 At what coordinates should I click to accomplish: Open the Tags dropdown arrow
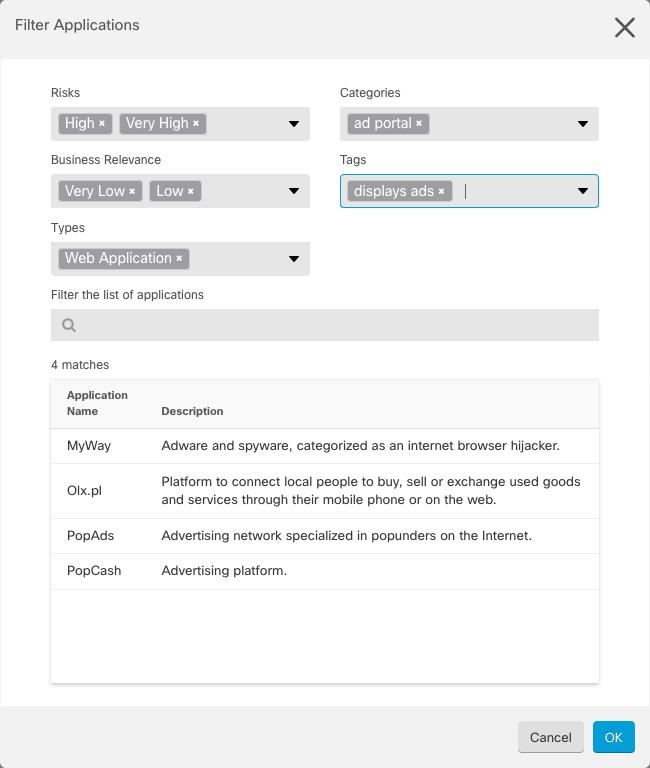tap(583, 191)
